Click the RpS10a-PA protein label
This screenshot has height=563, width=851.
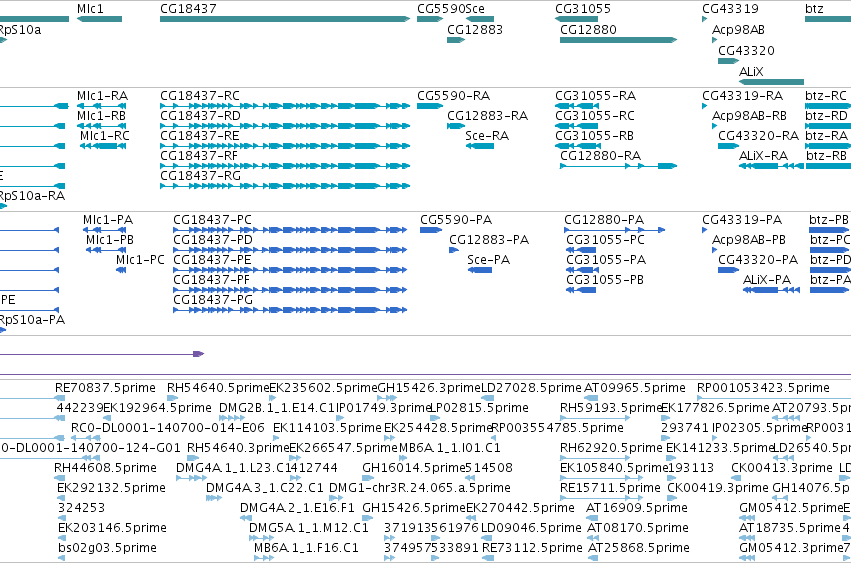pos(32,320)
